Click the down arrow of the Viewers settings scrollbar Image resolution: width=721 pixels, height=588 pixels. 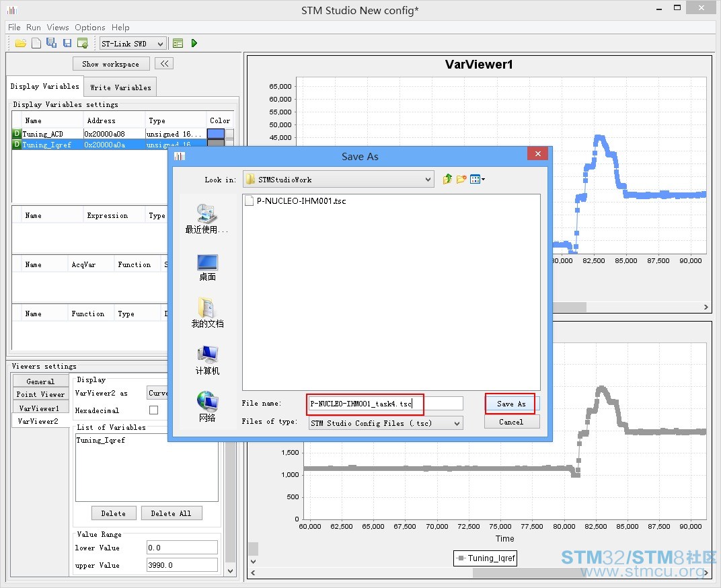tap(231, 571)
